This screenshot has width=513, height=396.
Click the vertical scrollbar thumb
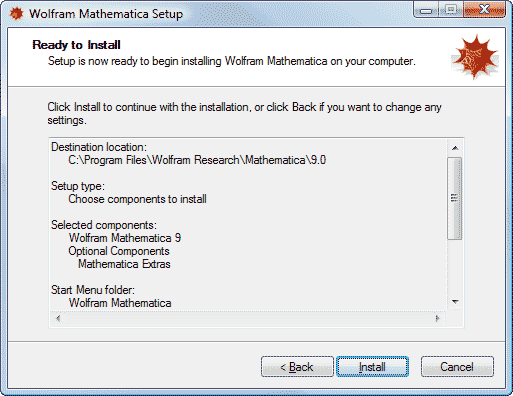455,198
